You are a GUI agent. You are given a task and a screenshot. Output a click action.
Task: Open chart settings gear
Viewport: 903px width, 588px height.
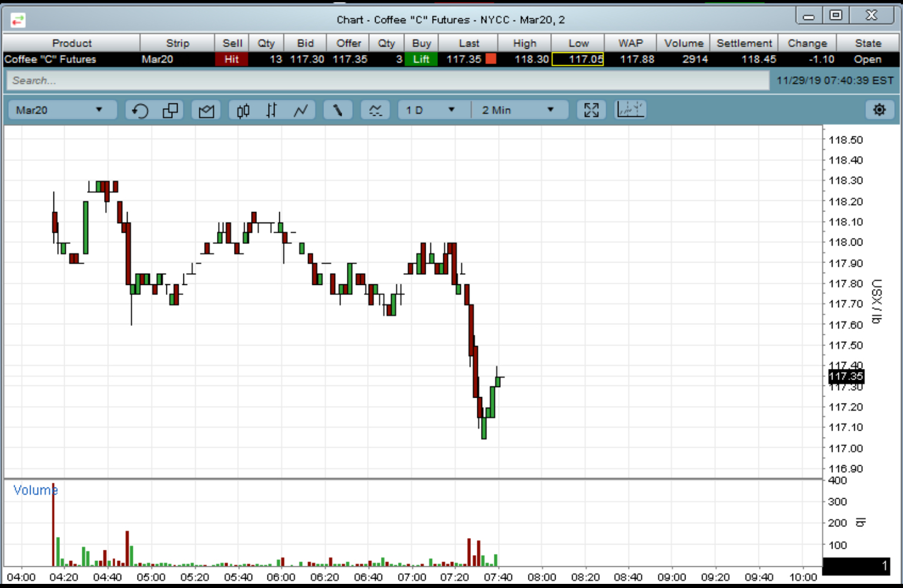click(x=879, y=110)
